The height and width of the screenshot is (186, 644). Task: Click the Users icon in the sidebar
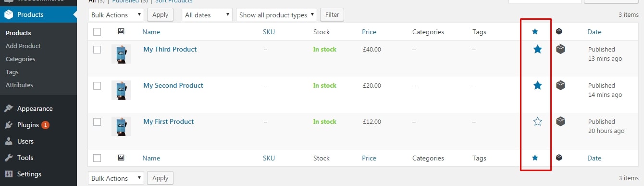(x=9, y=141)
